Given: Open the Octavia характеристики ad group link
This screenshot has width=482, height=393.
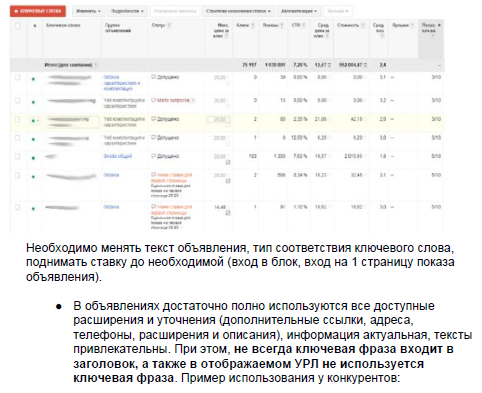Looking at the screenshot, I should (122, 83).
